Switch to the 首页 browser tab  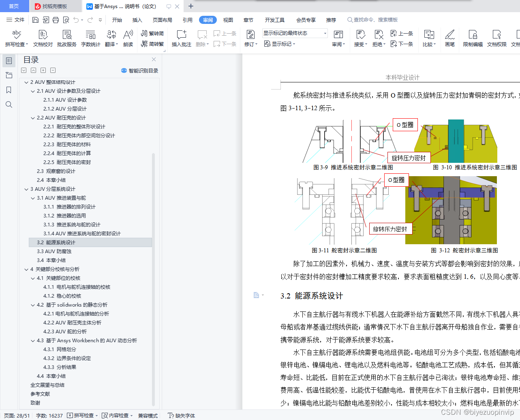tap(14, 6)
